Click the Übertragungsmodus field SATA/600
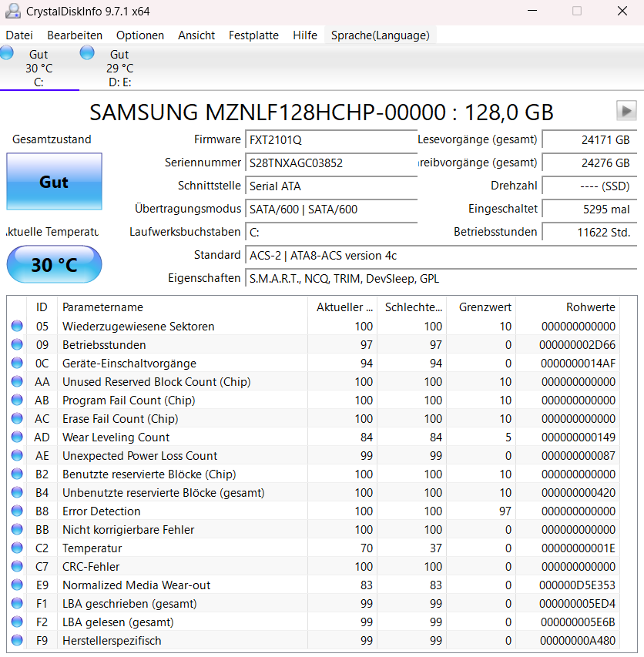The image size is (644, 657). (x=331, y=209)
